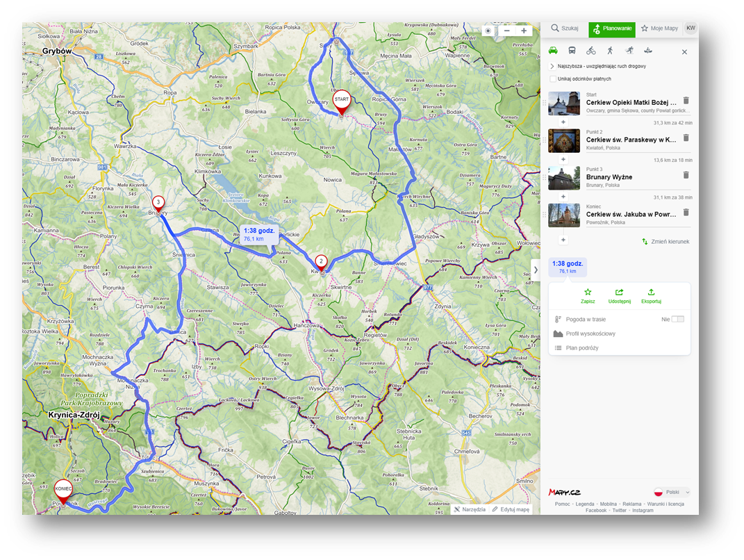744x560 pixels.
Task: Click the START pin on the map
Action: click(341, 101)
